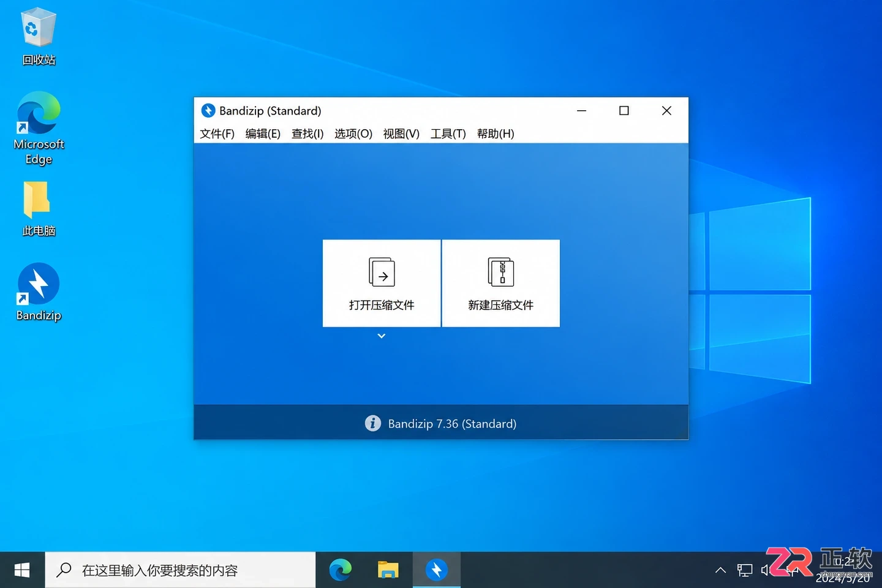Select the Bandizip desktop shortcut
Viewport: 882px width, 588px height.
pos(39,292)
